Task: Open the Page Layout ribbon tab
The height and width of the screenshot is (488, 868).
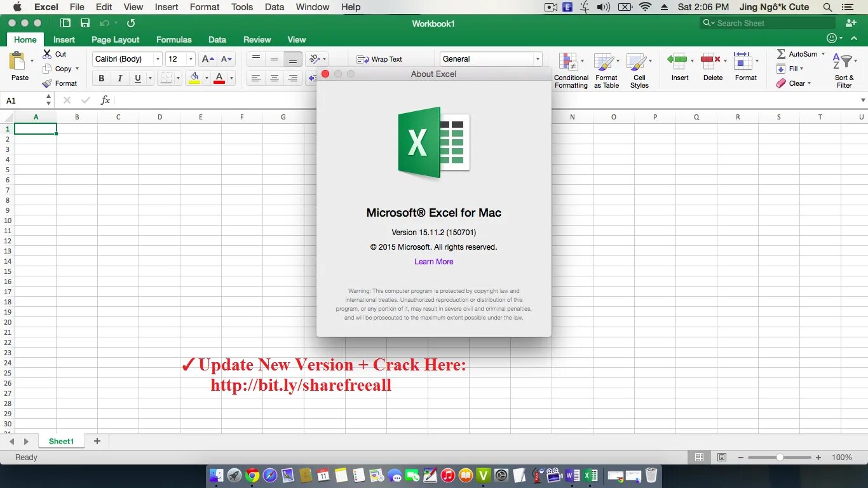Action: (116, 39)
